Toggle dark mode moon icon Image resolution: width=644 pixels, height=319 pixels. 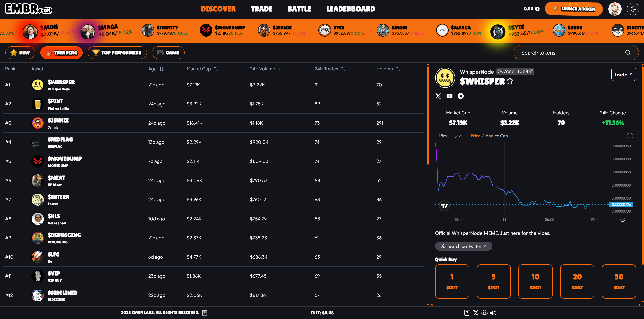[633, 9]
